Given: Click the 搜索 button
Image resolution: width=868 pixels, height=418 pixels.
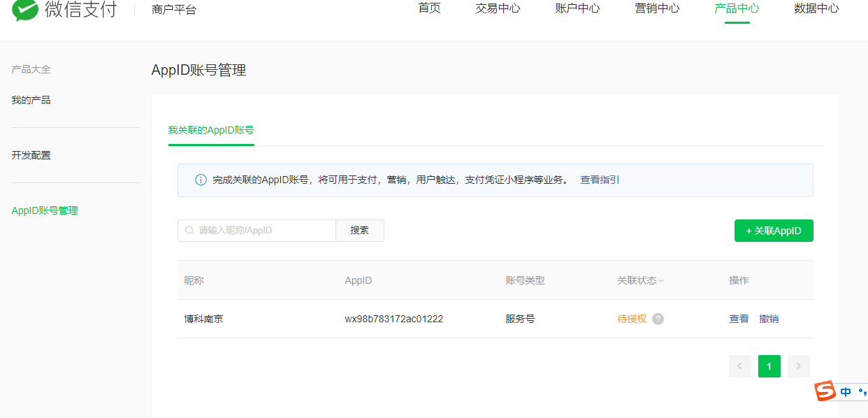Looking at the screenshot, I should coord(360,231).
